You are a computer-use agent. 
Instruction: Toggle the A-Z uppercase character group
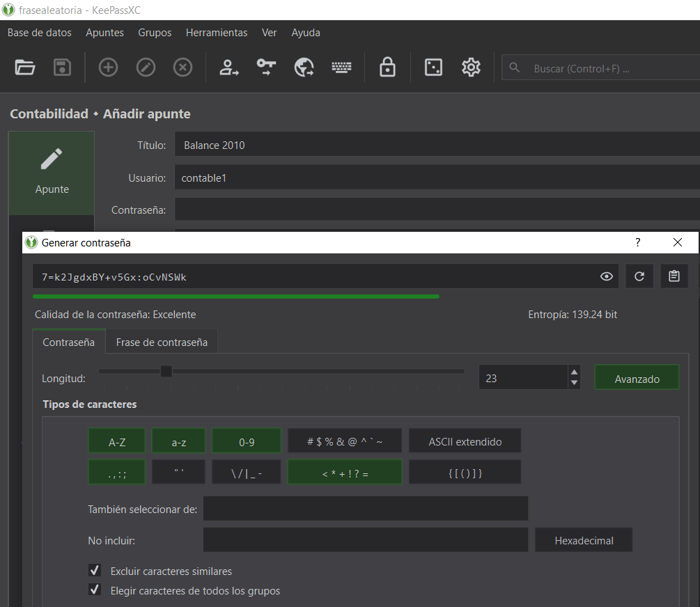[x=117, y=441]
